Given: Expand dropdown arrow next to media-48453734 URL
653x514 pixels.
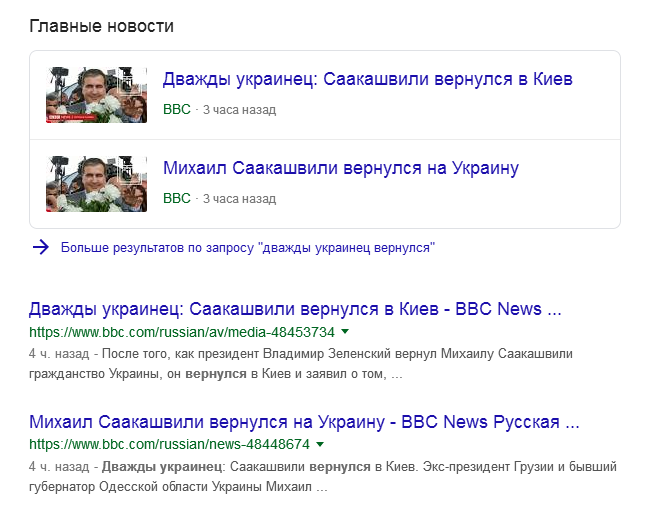Looking at the screenshot, I should coord(345,332).
